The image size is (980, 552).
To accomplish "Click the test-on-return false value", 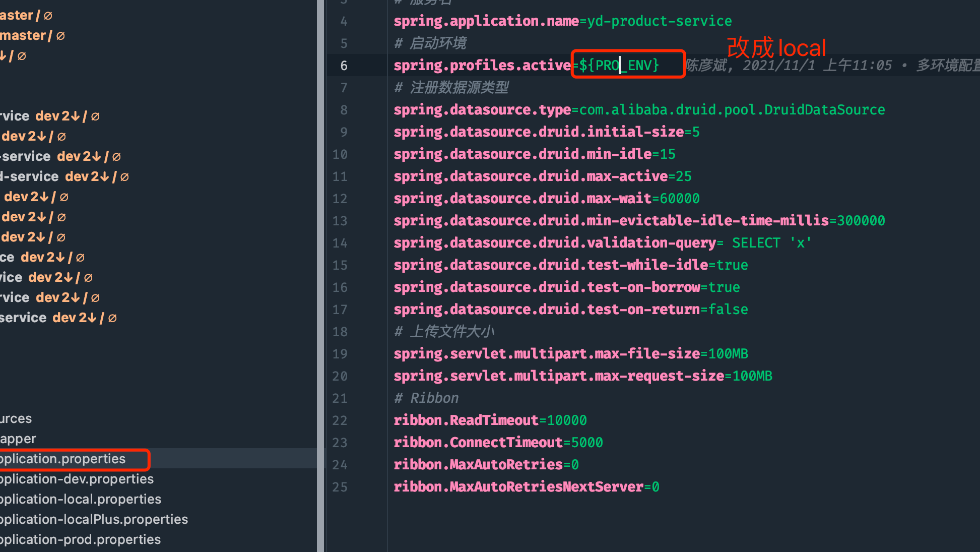I will (x=728, y=310).
